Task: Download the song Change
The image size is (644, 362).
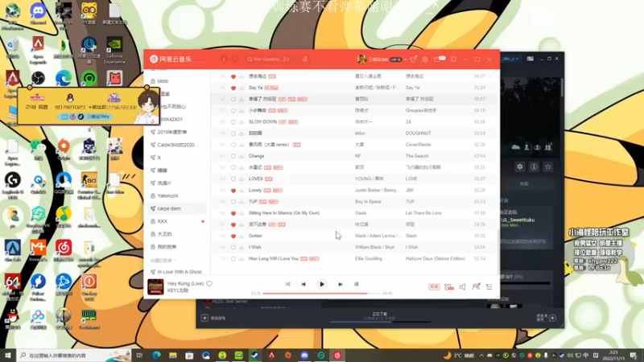Action: pos(242,156)
